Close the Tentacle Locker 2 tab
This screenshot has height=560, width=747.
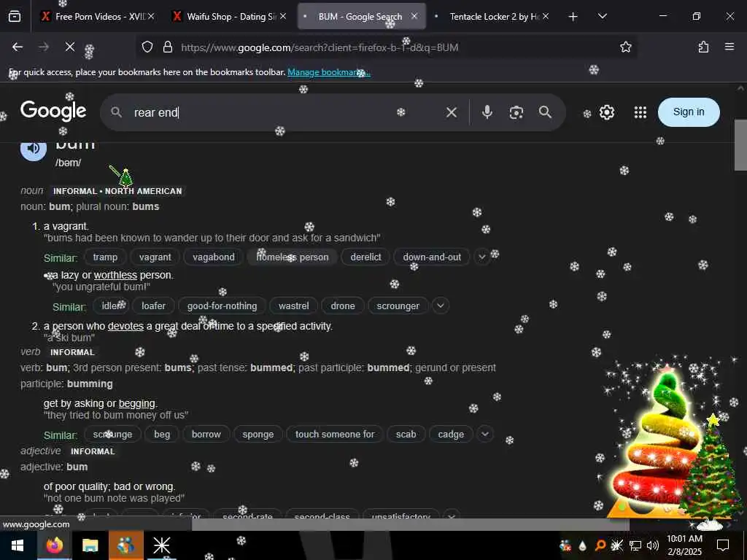(x=546, y=16)
